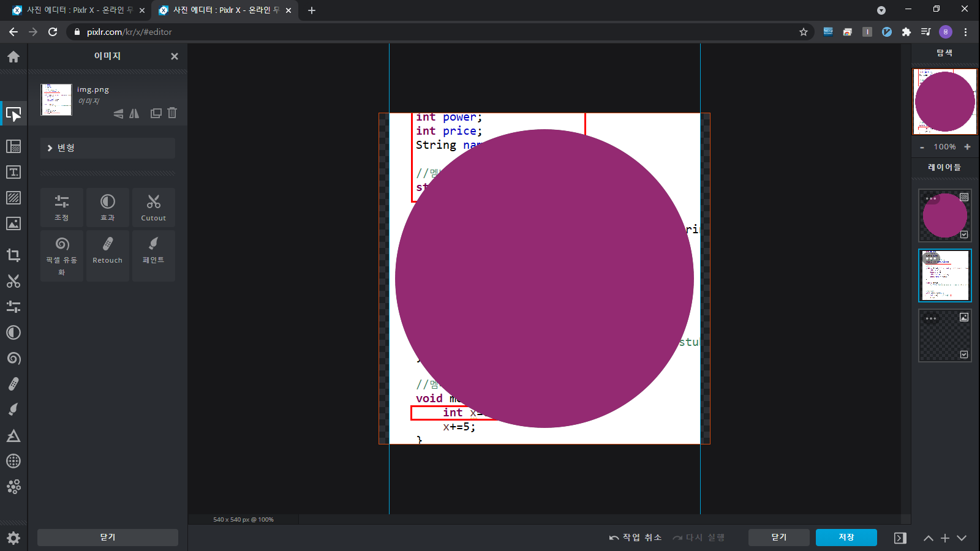Select the Arrange/pointer tool in sidebar
This screenshot has height=551, width=980.
[x=13, y=114]
